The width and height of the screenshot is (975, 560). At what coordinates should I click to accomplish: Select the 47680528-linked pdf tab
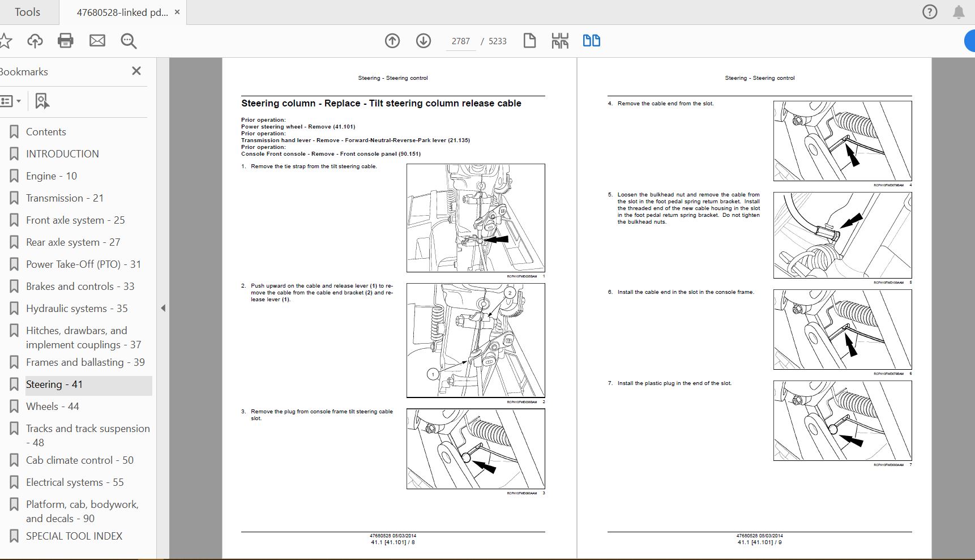pos(122,12)
